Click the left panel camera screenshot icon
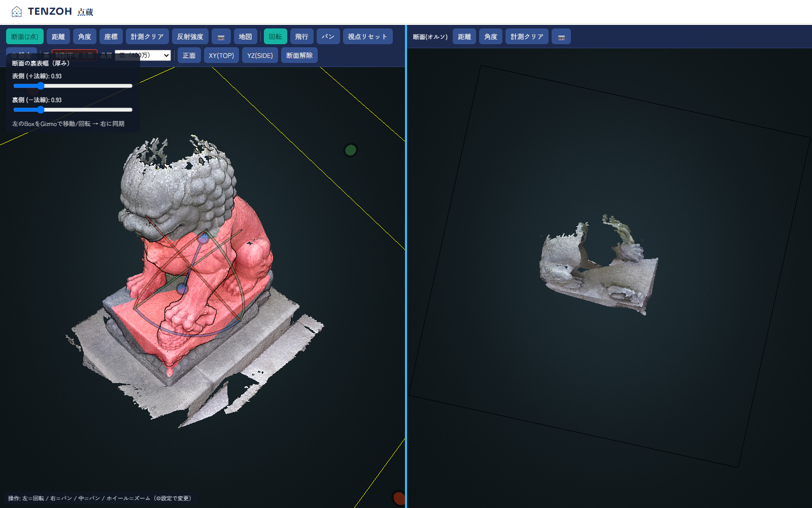The image size is (812, 508). [221, 37]
